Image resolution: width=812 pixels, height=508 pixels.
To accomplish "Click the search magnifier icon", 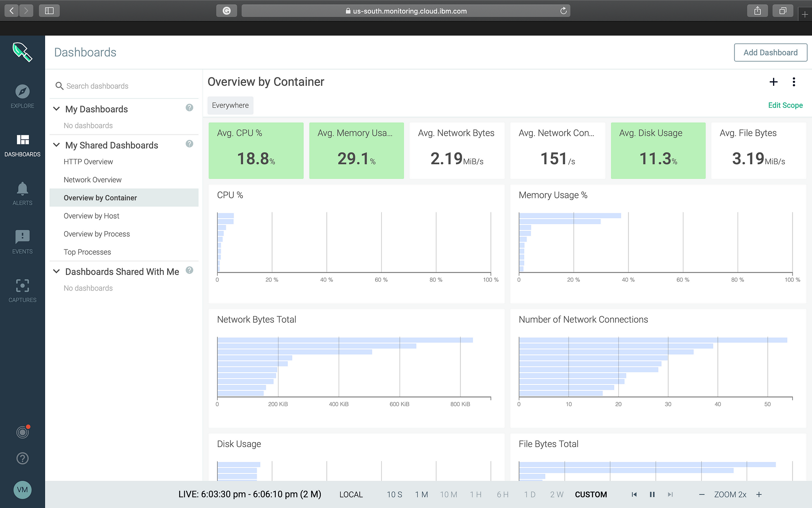I will 59,86.
